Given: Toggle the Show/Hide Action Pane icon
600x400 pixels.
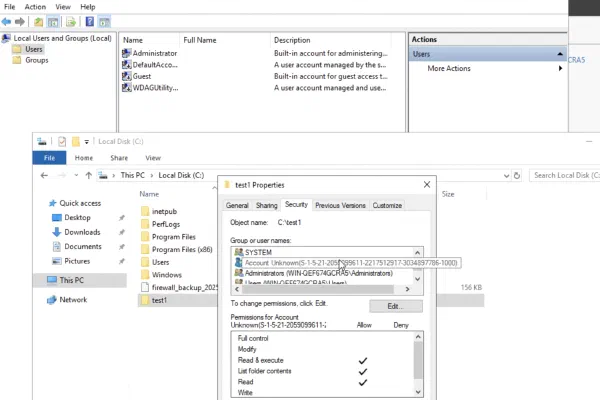Looking at the screenshot, I should tap(104, 22).
